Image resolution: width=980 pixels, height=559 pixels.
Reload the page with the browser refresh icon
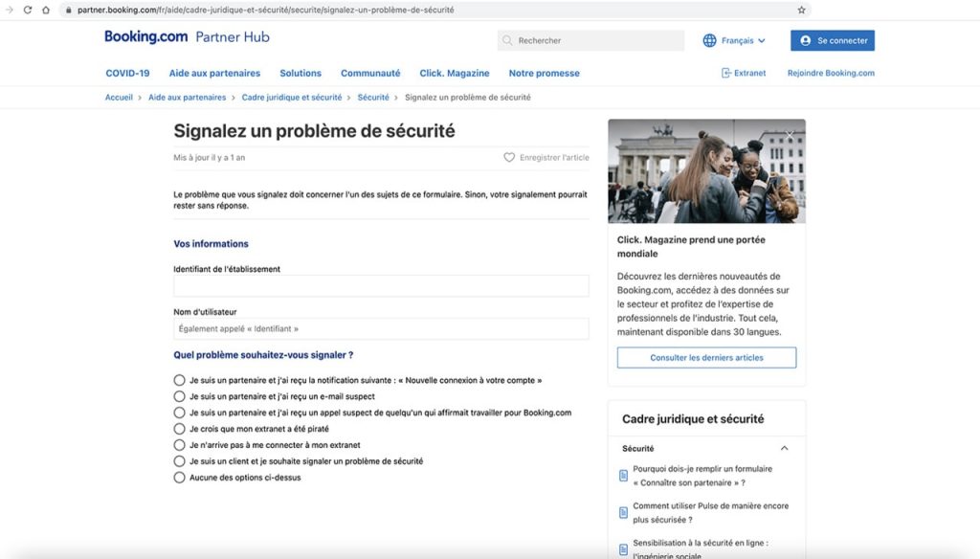(28, 10)
